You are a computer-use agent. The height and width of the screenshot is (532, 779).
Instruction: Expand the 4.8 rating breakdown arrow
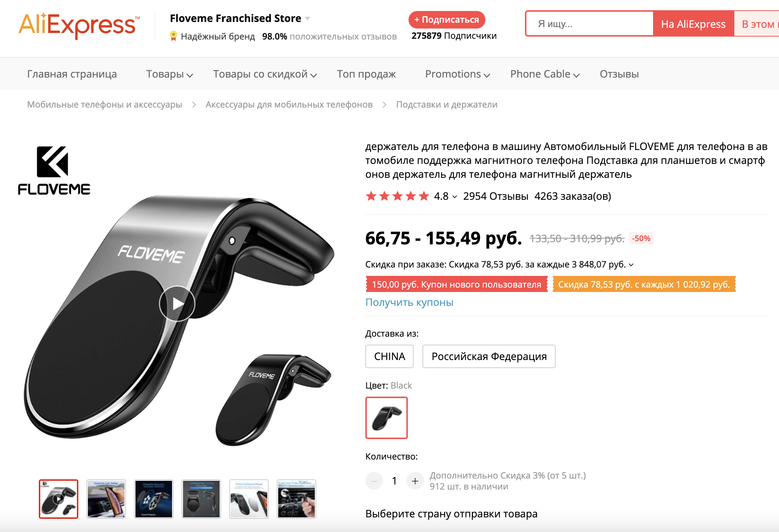pos(455,197)
